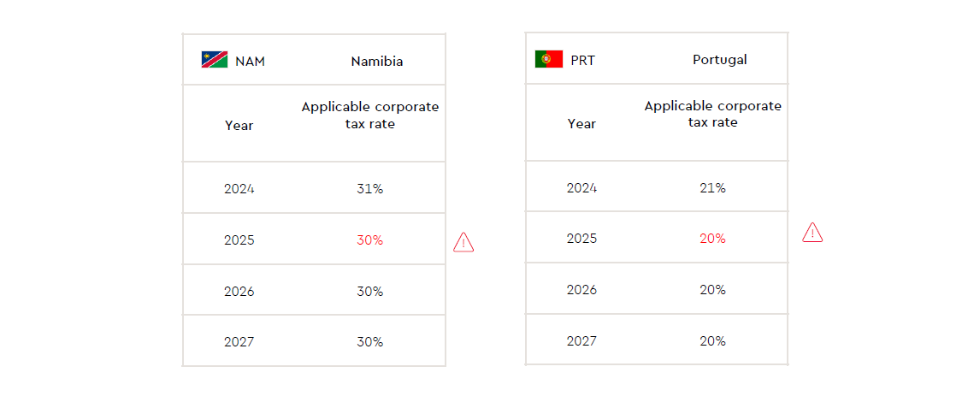The image size is (980, 402).
Task: Click the 2027 year cell in Namibia table
Action: [239, 342]
